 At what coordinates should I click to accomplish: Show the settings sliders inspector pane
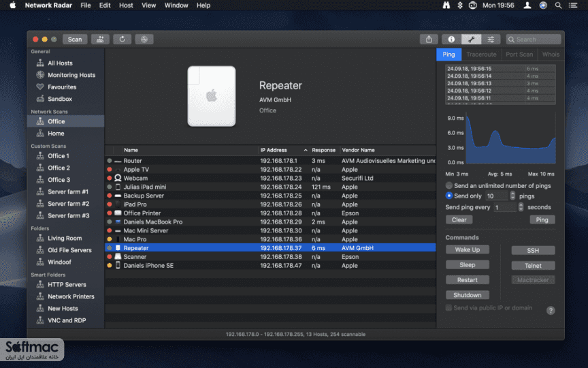pos(491,39)
